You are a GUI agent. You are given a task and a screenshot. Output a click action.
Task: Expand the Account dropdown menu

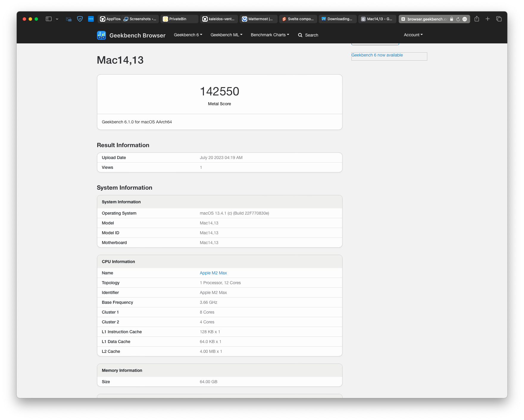point(413,35)
